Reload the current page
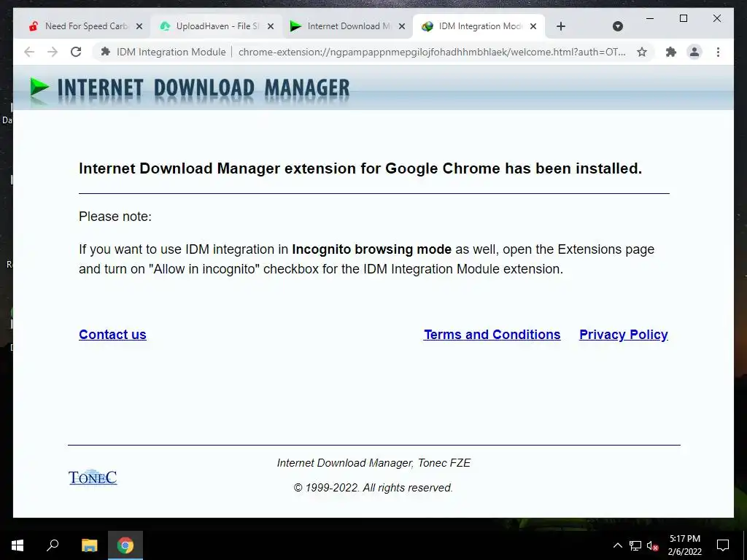 click(x=76, y=52)
